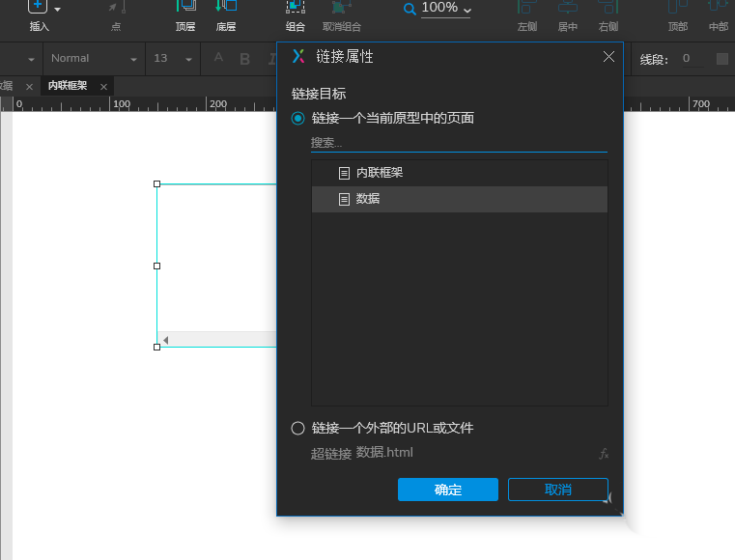This screenshot has height=560, width=735.
Task: Open the dropdown left of the Normal style box
Action: (x=31, y=60)
